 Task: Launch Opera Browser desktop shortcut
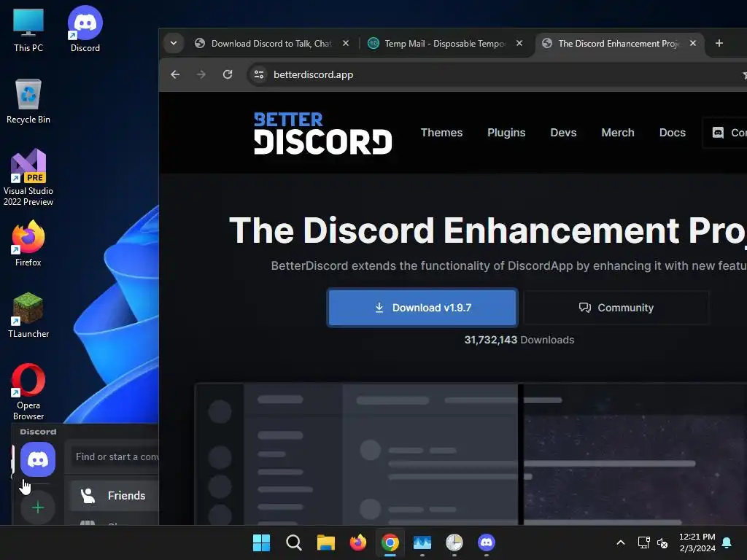pos(28,392)
